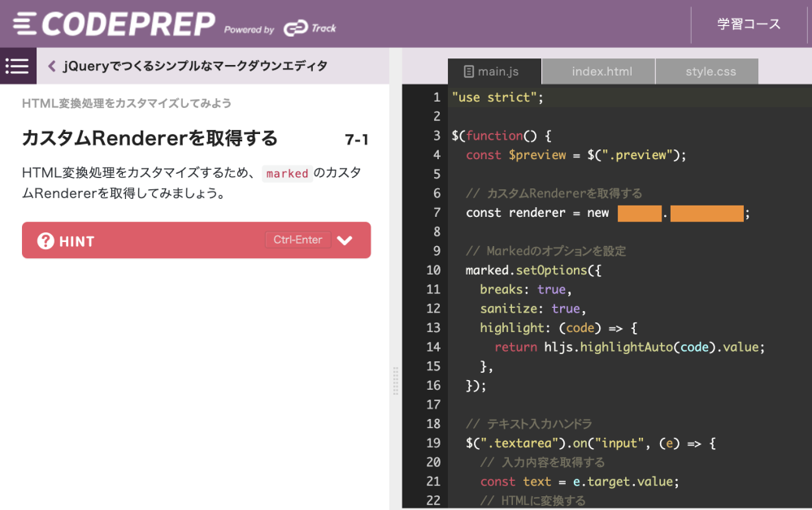Open the 学習コース menu
Image resolution: width=812 pixels, height=510 pixels.
click(x=747, y=24)
